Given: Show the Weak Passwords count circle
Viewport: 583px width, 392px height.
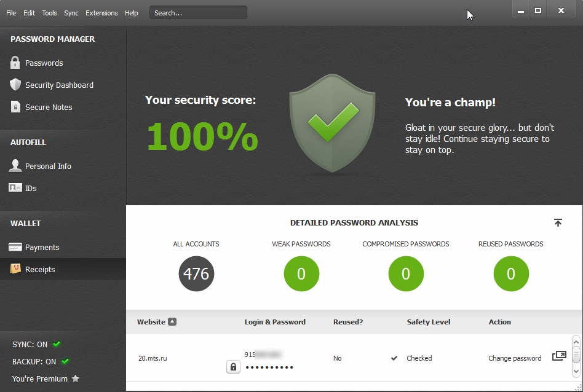Looking at the screenshot, I should click(x=301, y=273).
